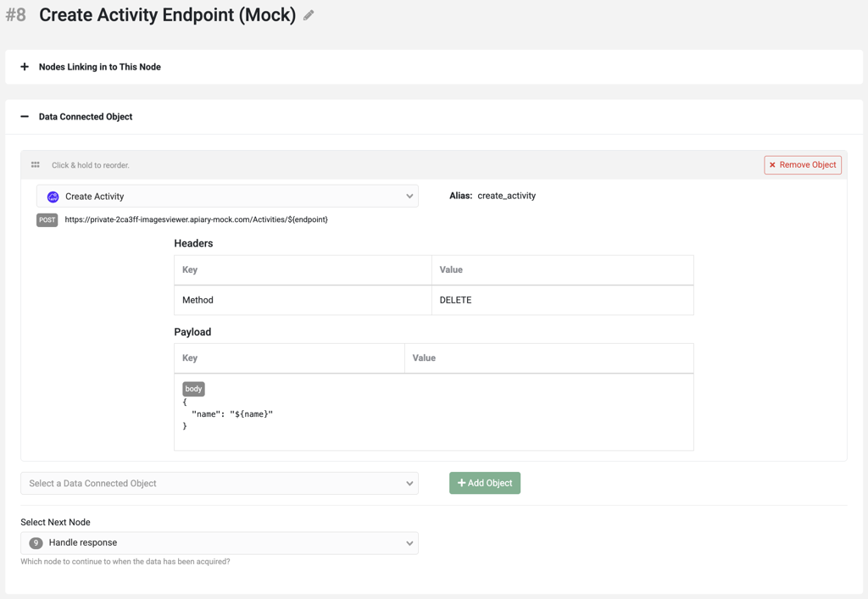
Task: Click the Value column header in Payload table
Action: [424, 358]
